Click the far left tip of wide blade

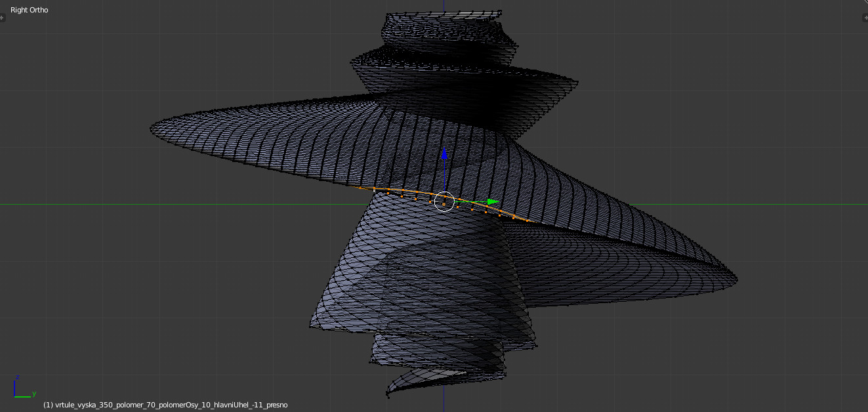tap(153, 127)
